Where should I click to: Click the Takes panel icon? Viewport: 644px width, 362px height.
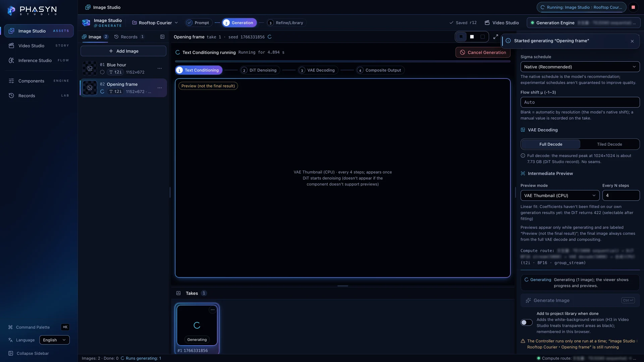tap(178, 293)
